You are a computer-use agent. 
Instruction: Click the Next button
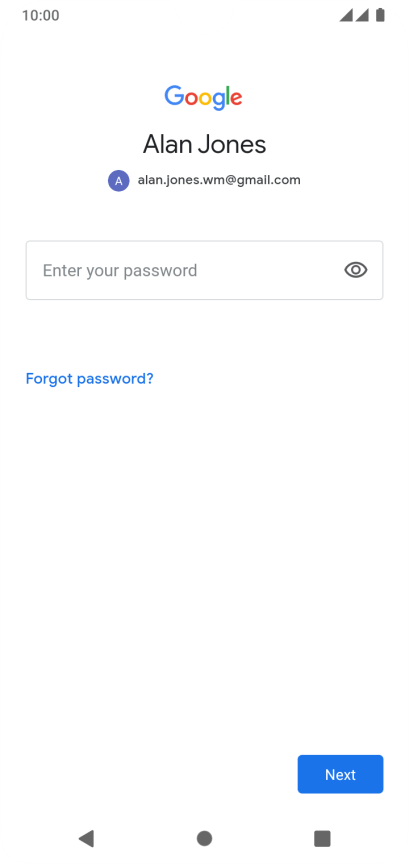coord(340,774)
